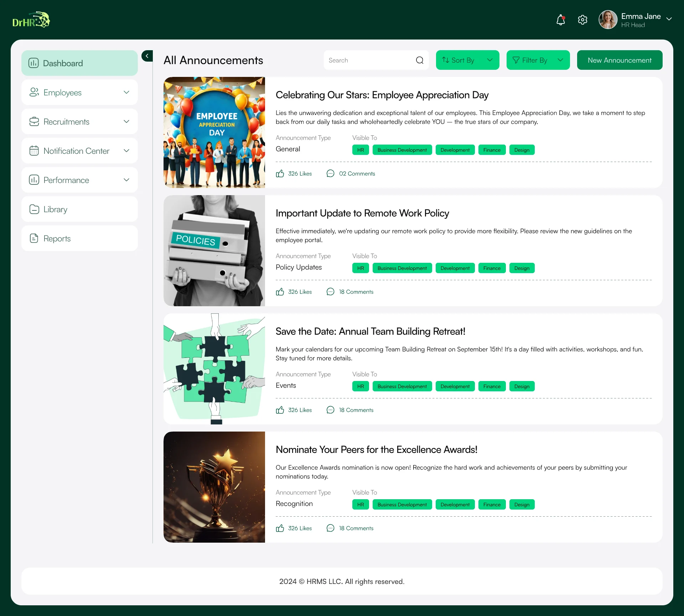Screen dimensions: 684x616
Task: Click Emma Jane's profile avatar
Action: (608, 20)
